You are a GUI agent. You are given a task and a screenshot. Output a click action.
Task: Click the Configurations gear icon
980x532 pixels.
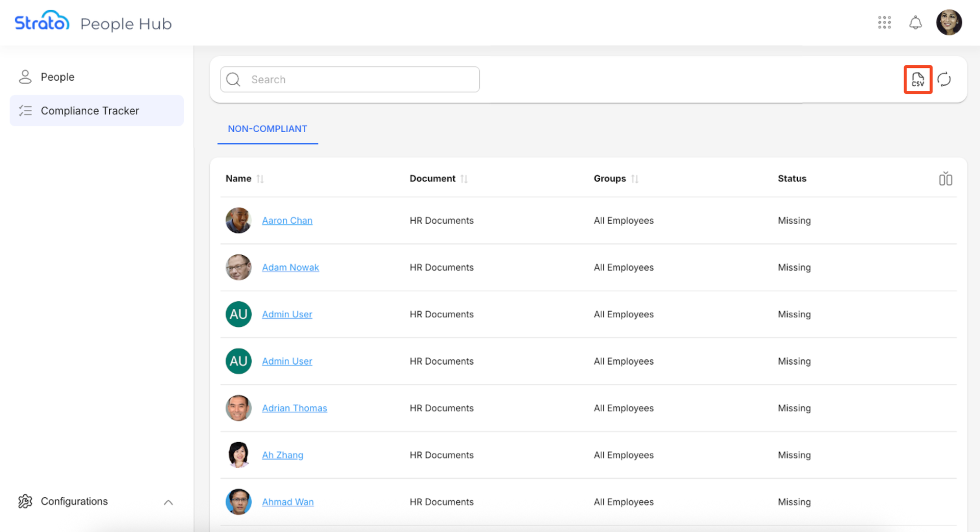tap(25, 501)
